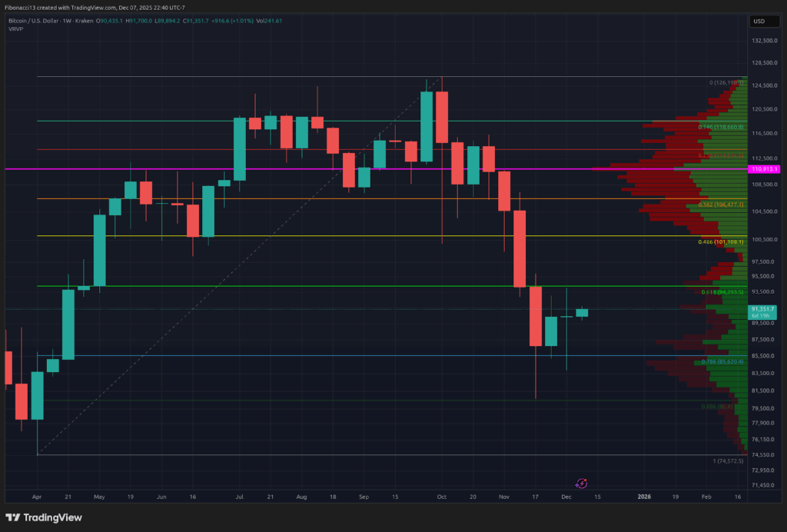Select the VRVP indicator label
787x532 pixels.
[x=15, y=30]
